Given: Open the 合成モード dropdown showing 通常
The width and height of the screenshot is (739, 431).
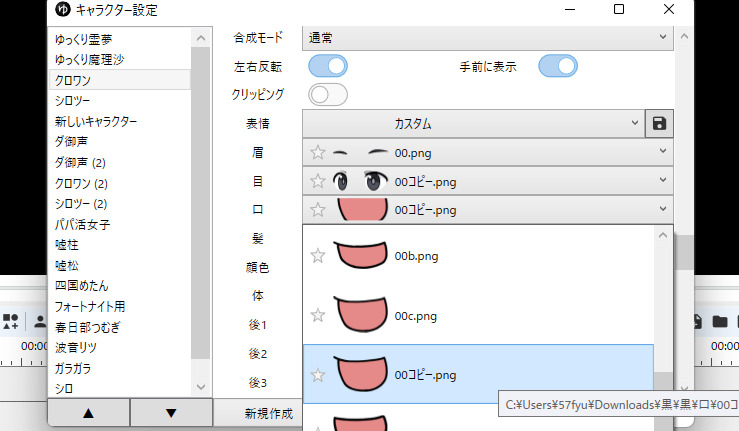Looking at the screenshot, I should coord(488,38).
